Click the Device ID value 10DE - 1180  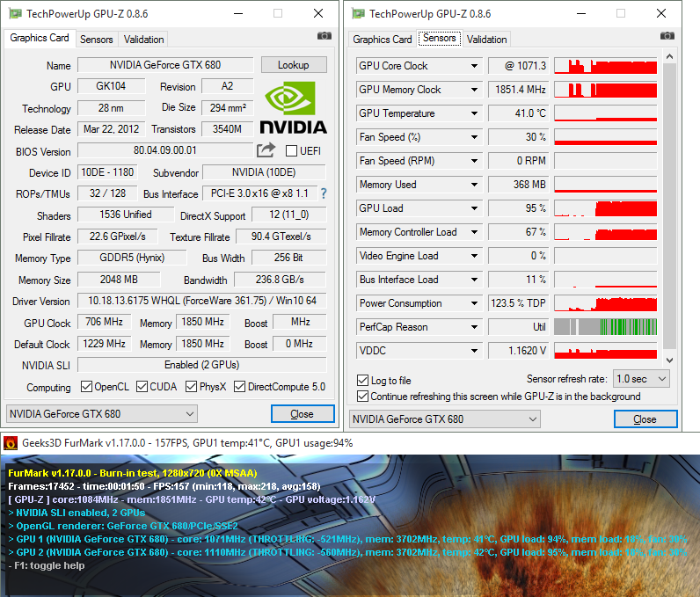pos(107,172)
